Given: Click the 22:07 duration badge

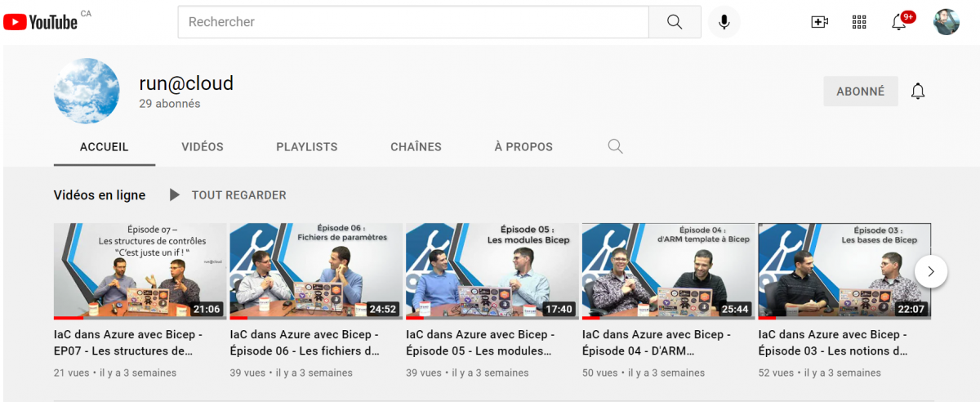Looking at the screenshot, I should click(911, 309).
